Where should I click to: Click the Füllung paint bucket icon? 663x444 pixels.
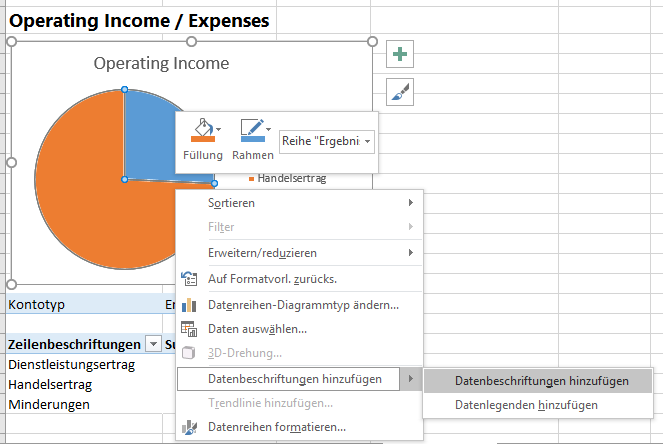pos(202,131)
